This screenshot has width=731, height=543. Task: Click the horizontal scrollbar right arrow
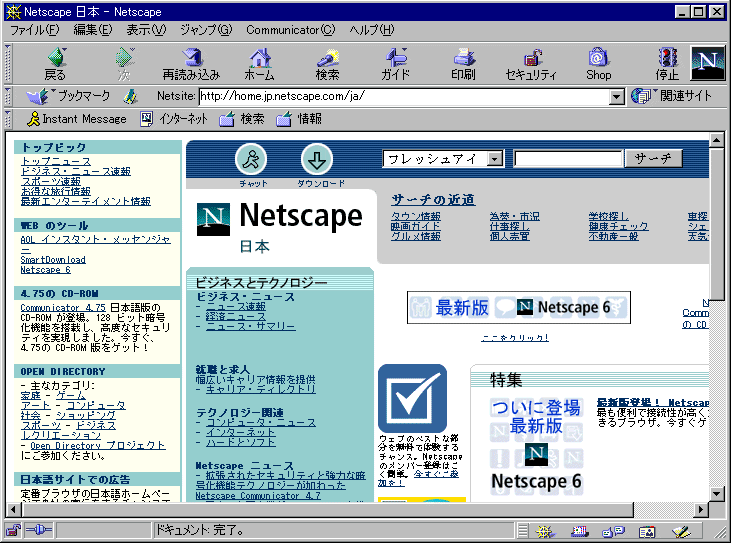(700, 510)
